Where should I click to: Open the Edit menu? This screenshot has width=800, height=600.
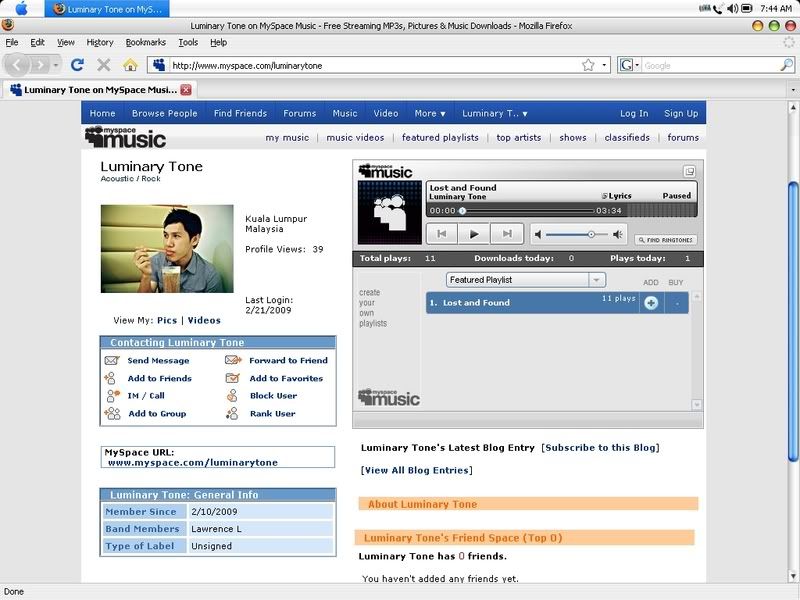click(37, 42)
